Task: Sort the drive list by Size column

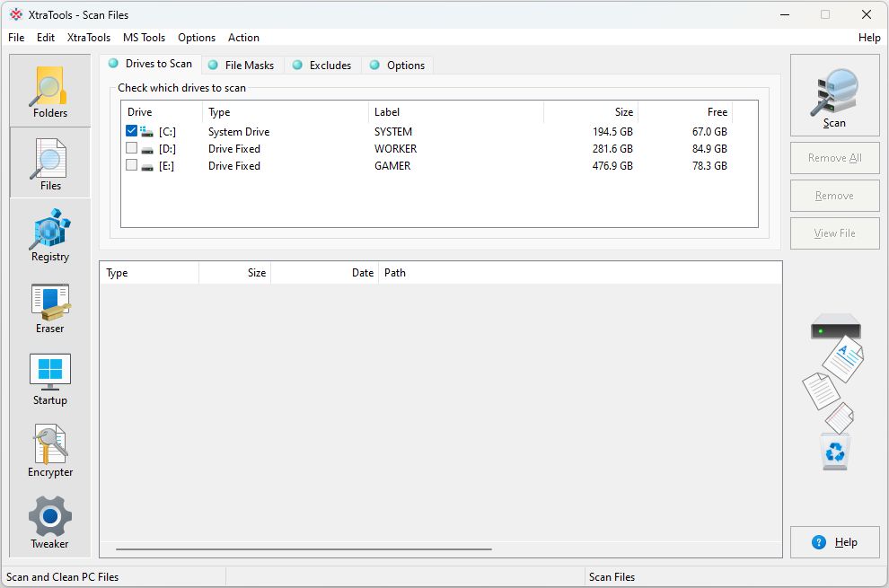Action: (591, 112)
